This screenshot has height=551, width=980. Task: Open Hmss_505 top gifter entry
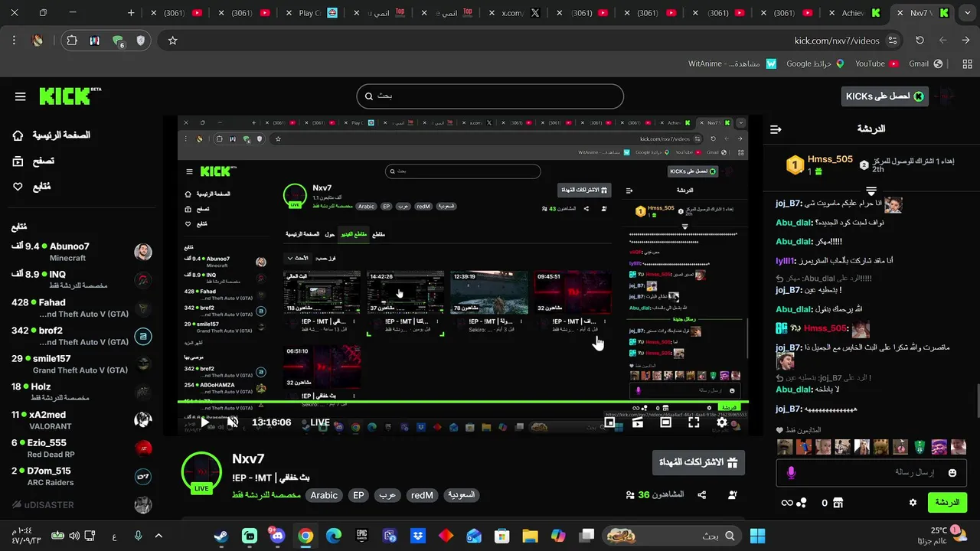pos(819,165)
